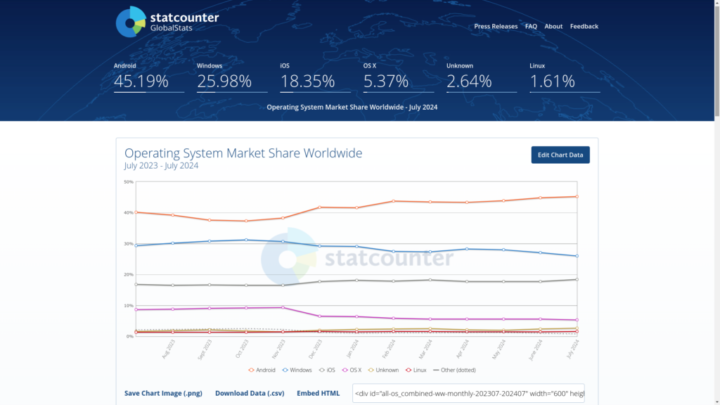Open the Press Releases page
Image resolution: width=720 pixels, height=405 pixels.
pos(495,26)
